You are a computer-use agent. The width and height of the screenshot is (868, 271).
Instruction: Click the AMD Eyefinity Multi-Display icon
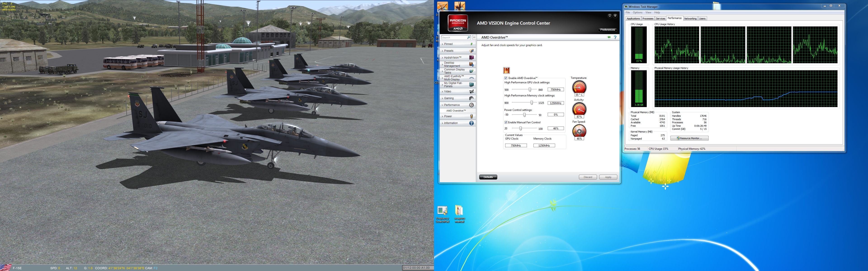[471, 78]
